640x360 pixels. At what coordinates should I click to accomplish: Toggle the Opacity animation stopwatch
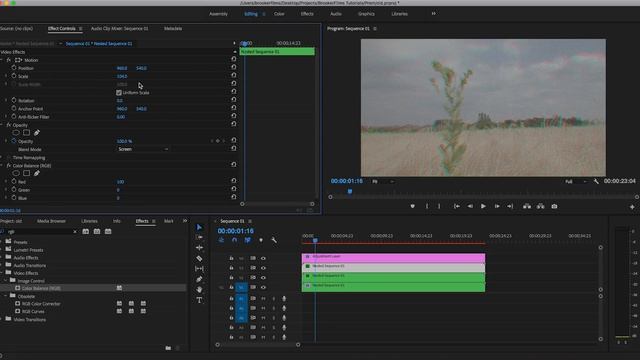coord(14,141)
